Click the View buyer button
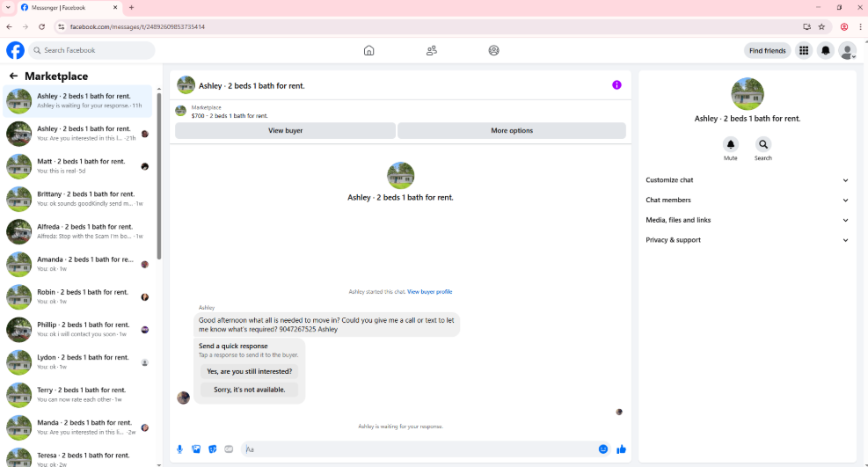The image size is (868, 467). [285, 130]
